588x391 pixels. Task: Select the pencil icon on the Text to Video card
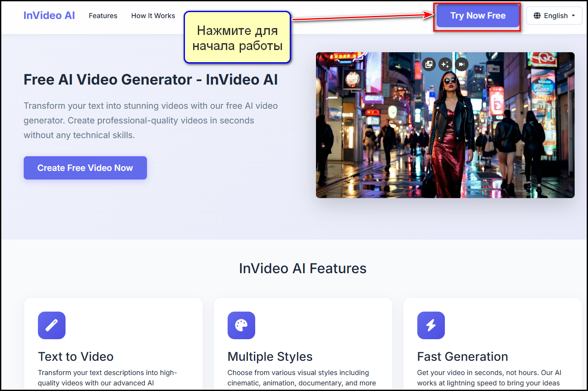pyautogui.click(x=51, y=325)
